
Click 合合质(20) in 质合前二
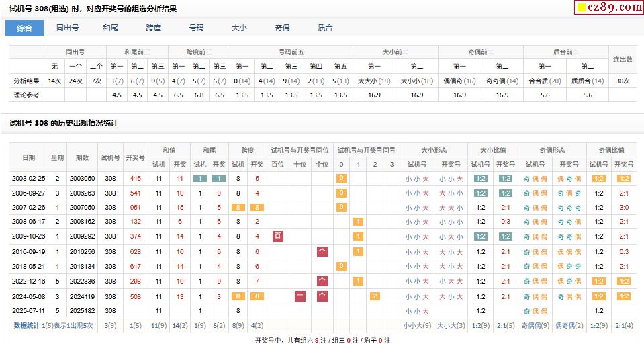[x=545, y=81]
